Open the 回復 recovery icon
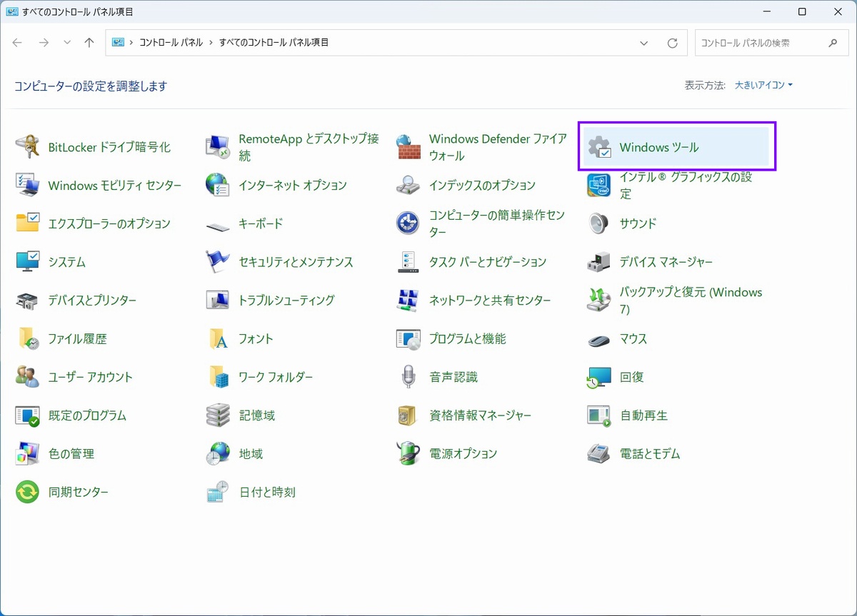Screen dimensions: 857x616 point(599,377)
